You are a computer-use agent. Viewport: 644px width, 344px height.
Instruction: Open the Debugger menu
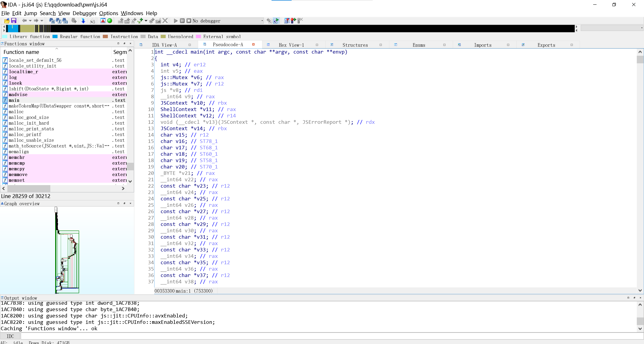[x=85, y=13]
